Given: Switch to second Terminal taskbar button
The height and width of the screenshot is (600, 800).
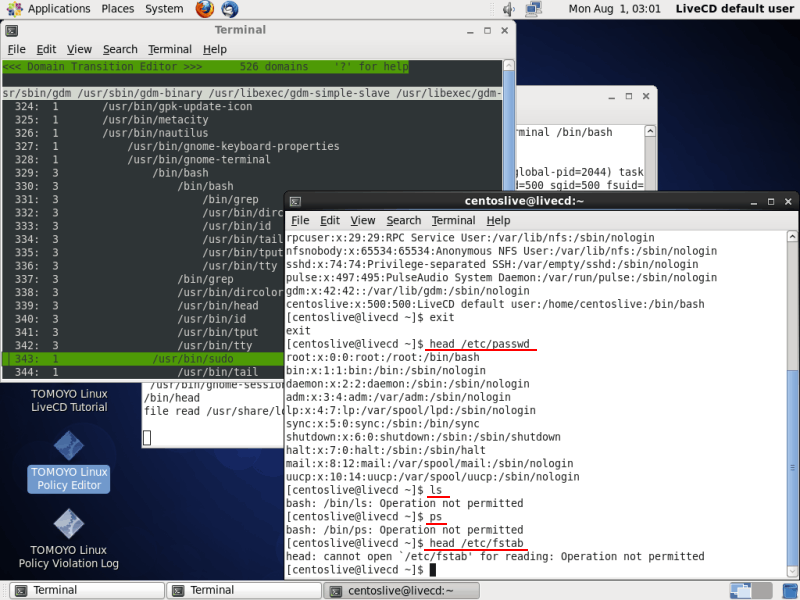Looking at the screenshot, I should pyautogui.click(x=244, y=590).
